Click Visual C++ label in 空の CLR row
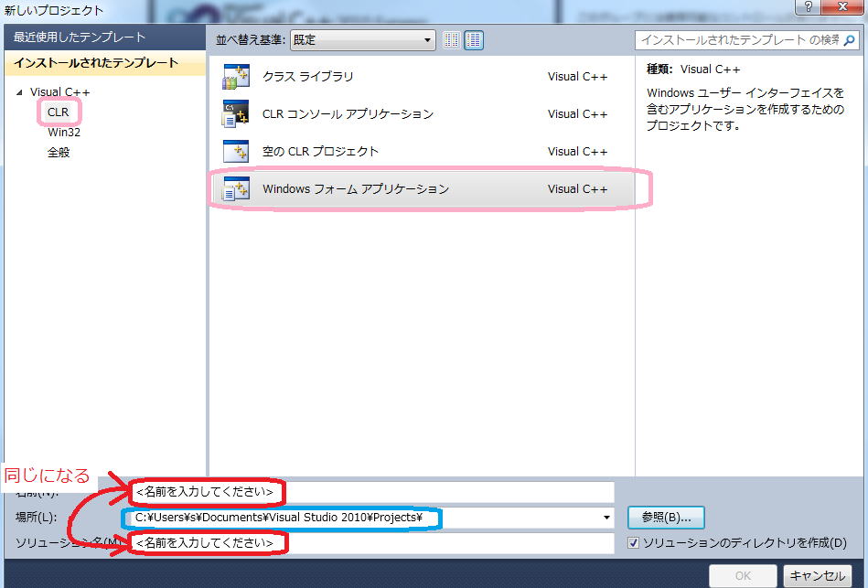Screen dimensions: 868x588 [577, 151]
